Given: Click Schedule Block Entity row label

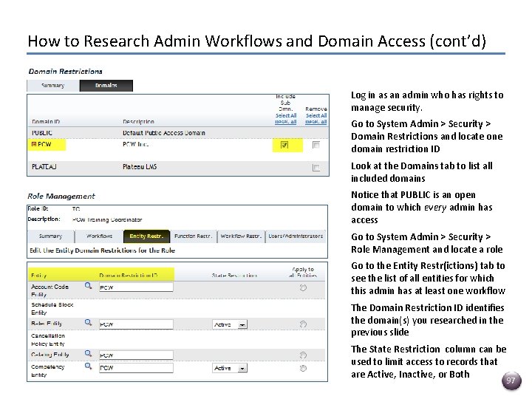Looking at the screenshot, I should coord(52,309).
